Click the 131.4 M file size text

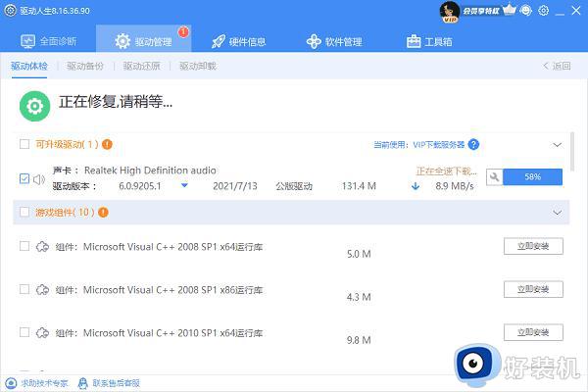click(x=359, y=186)
